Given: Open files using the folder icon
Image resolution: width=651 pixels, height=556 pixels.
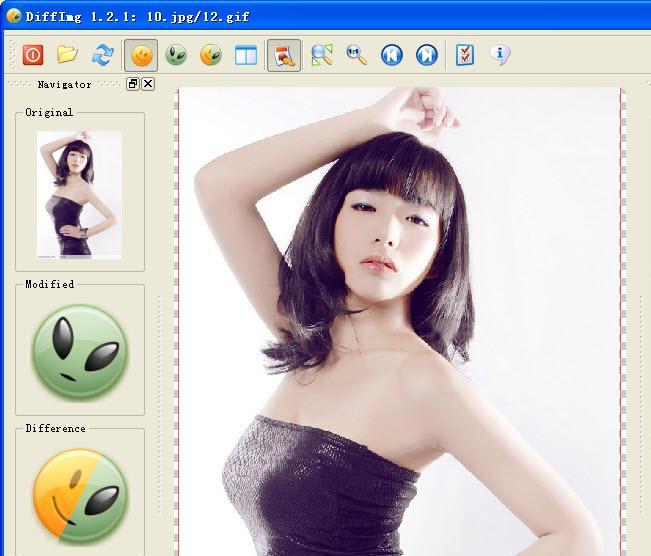Looking at the screenshot, I should click(67, 55).
